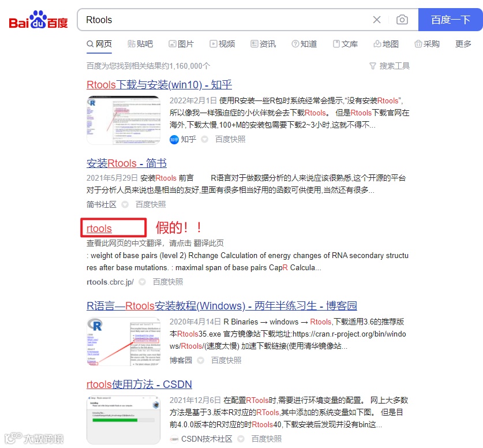The image size is (483, 448).
Task: Click the 翻译此页 link
Action: [208, 243]
